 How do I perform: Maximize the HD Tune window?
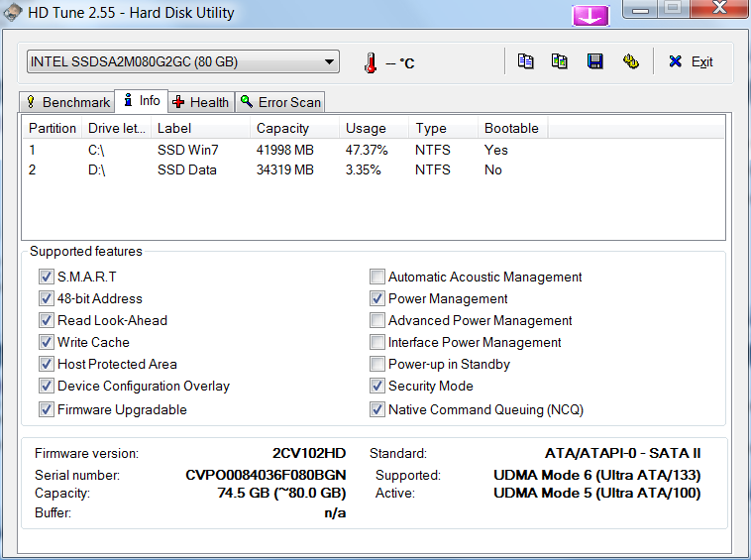click(673, 8)
